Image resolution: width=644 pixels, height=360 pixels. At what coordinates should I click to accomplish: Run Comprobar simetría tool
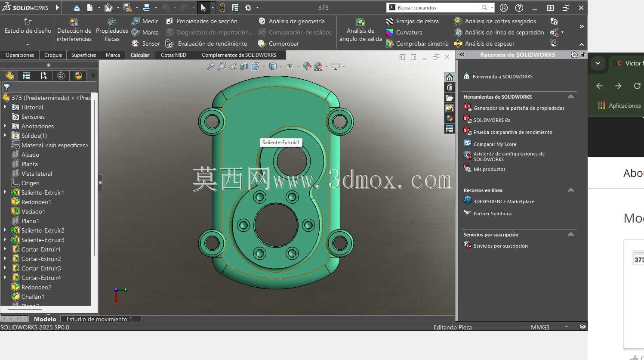point(417,43)
